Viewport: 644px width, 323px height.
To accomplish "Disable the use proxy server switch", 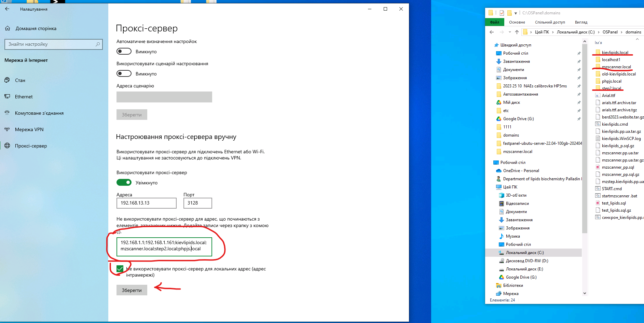I will coord(124,183).
